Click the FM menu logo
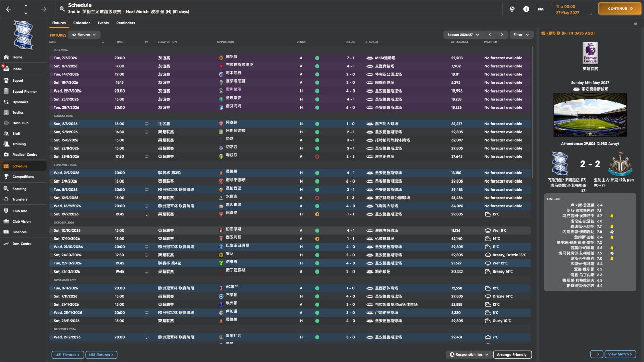The height and width of the screenshot is (362, 644). pyautogui.click(x=540, y=9)
